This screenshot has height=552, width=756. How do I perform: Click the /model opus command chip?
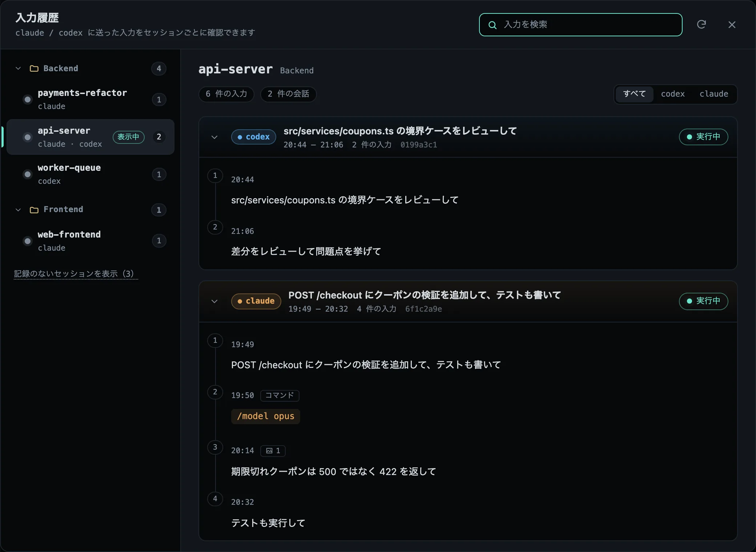point(266,416)
